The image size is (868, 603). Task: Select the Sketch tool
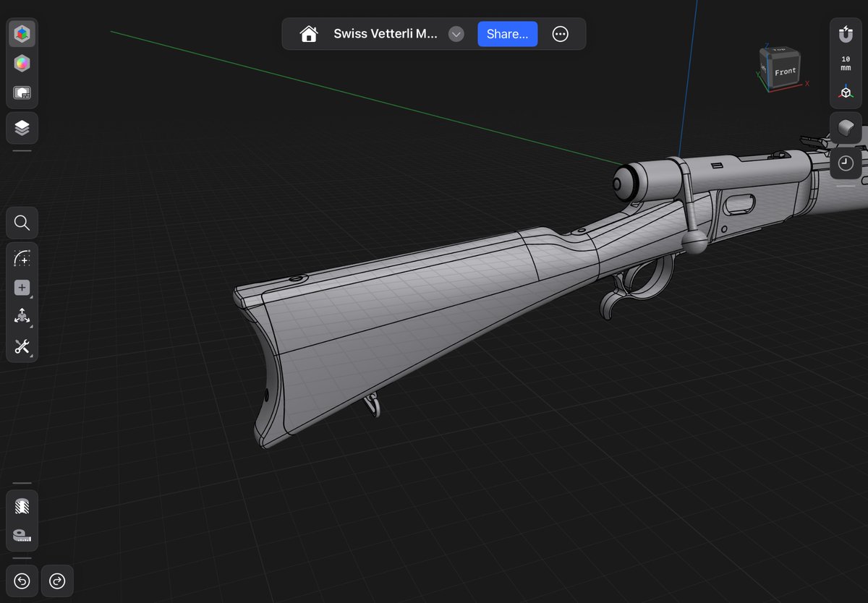tap(22, 259)
